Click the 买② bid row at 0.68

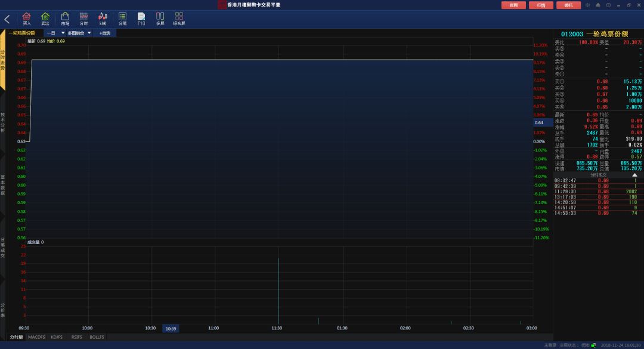tap(598, 88)
